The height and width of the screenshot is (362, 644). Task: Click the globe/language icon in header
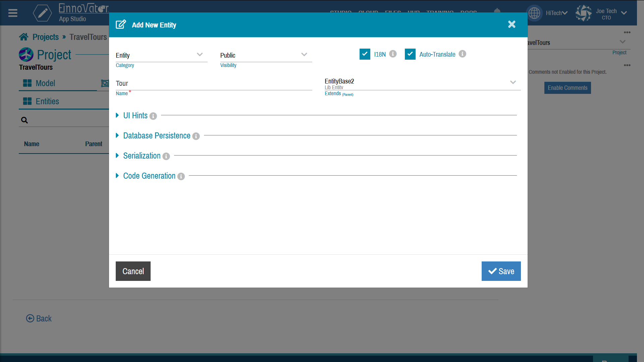535,13
